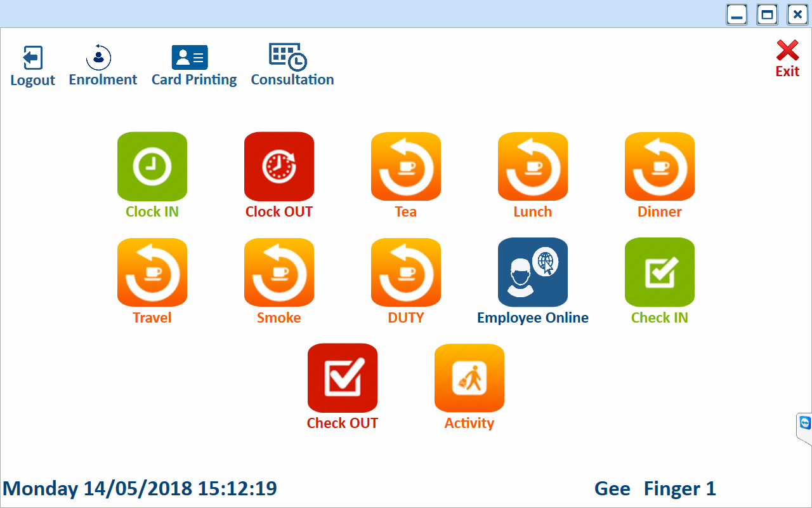Open the Employee Online portal icon
812x508 pixels.
533,272
